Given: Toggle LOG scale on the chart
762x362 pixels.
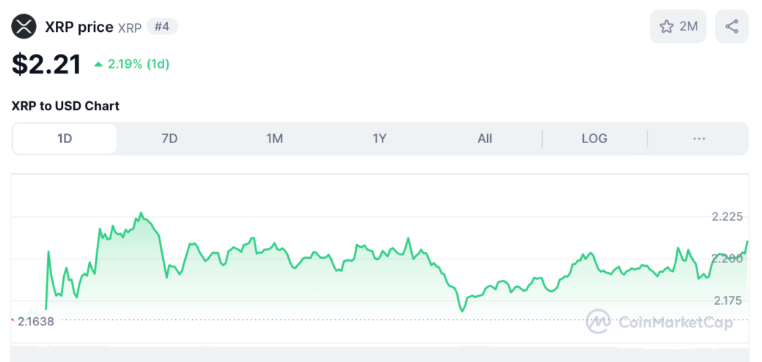Looking at the screenshot, I should pos(594,138).
